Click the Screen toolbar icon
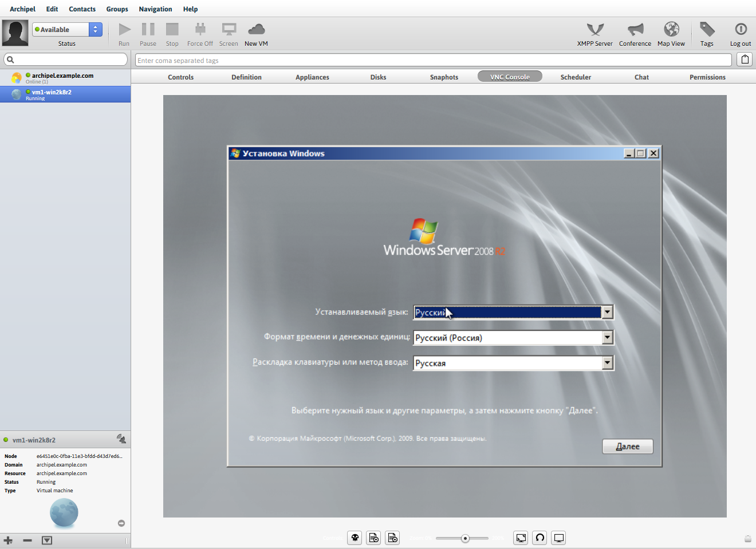Image resolution: width=756 pixels, height=549 pixels. (229, 29)
